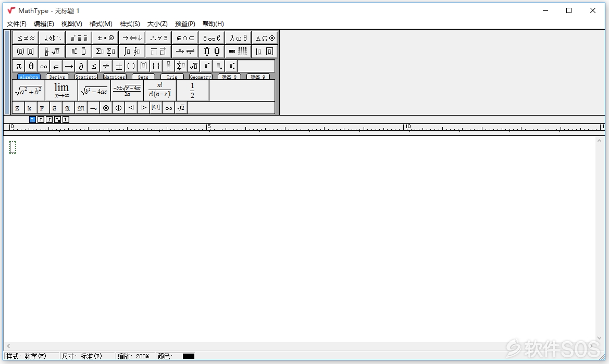Open the summation templates palette
The width and height of the screenshot is (609, 364).
105,51
